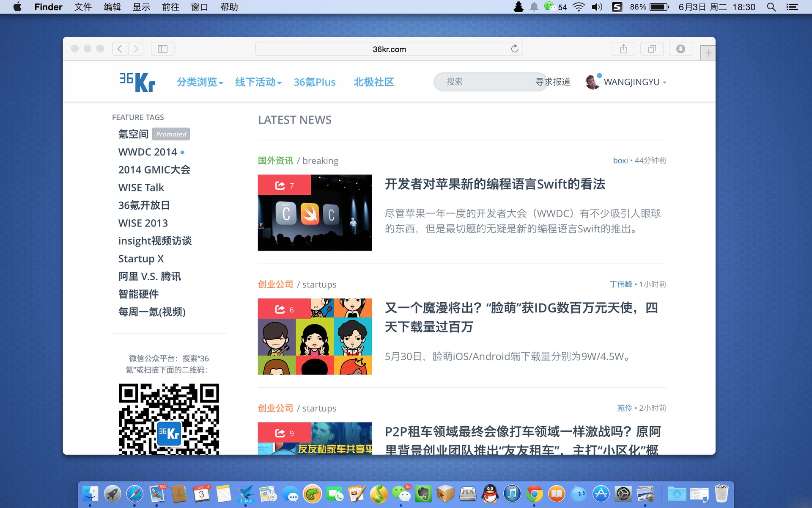This screenshot has width=812, height=508.
Task: Open Spotlight search in menu bar
Action: pos(771,7)
